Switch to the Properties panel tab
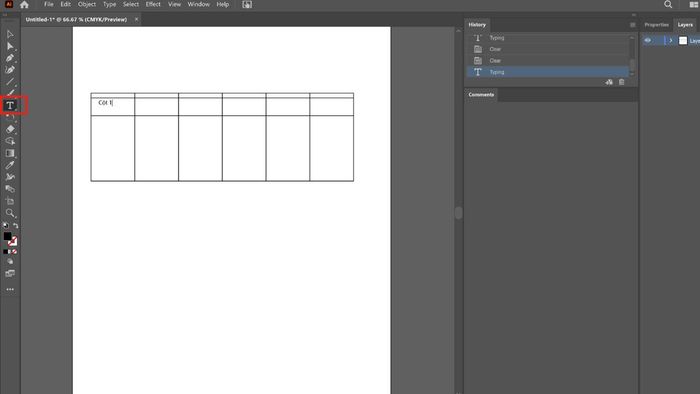Screen dimensions: 700x394 (x=657, y=25)
